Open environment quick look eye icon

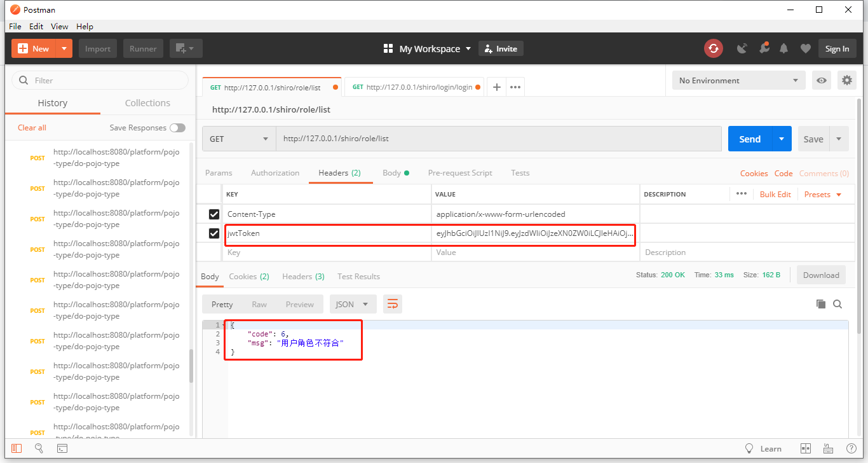tap(822, 80)
